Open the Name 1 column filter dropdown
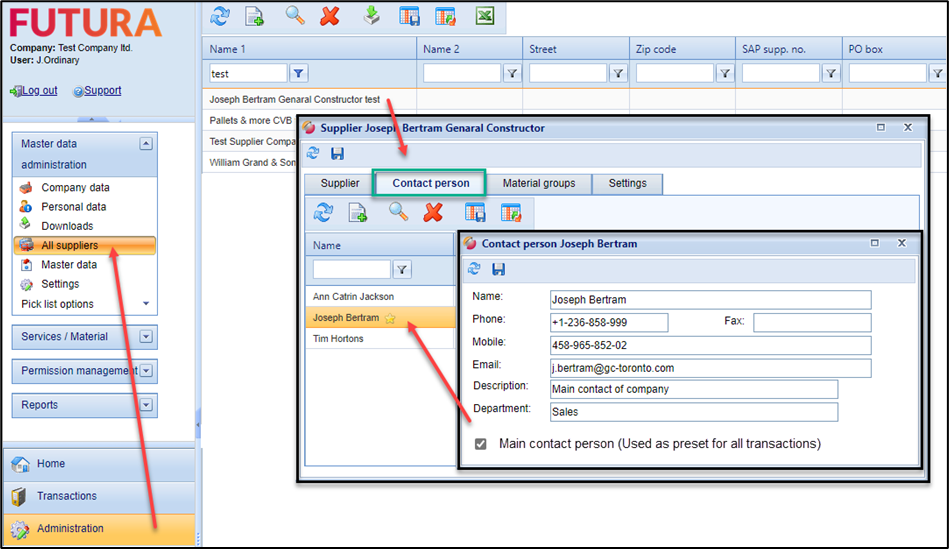 298,73
